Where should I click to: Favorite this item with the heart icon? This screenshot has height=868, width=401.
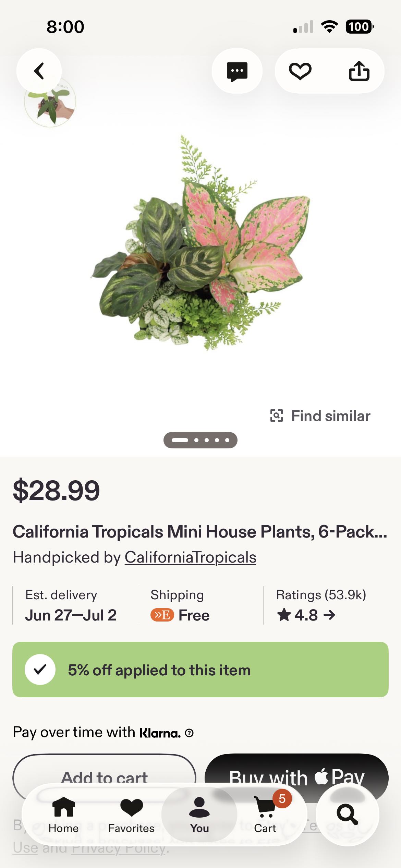pyautogui.click(x=300, y=71)
